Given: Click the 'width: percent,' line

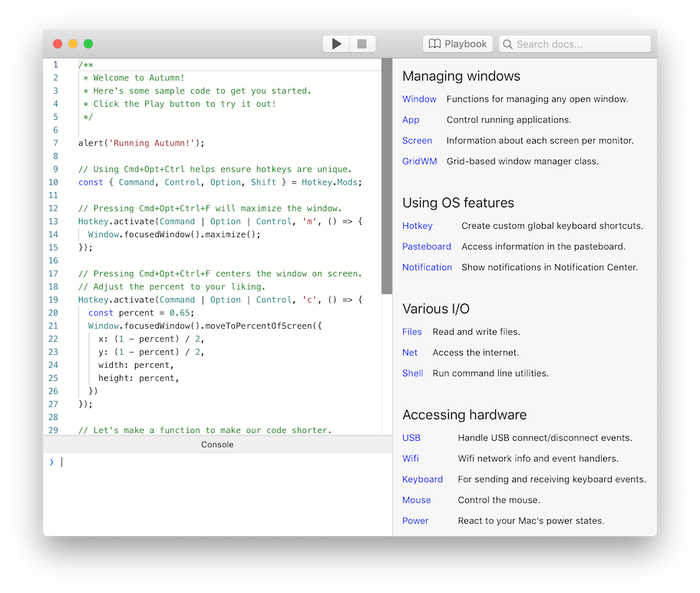Looking at the screenshot, I should (136, 365).
